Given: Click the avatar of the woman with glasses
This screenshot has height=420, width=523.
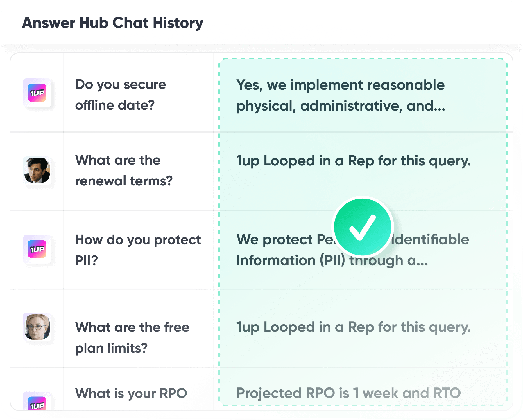Looking at the screenshot, I should coord(37,327).
